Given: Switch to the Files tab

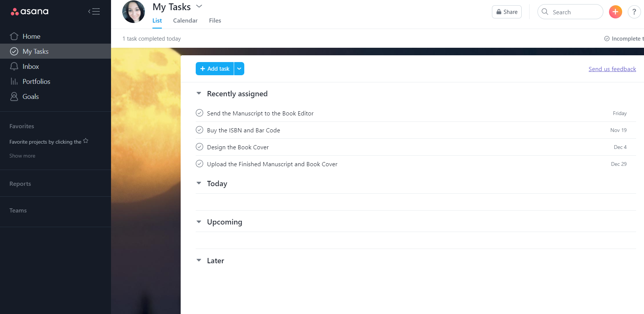Looking at the screenshot, I should point(215,21).
